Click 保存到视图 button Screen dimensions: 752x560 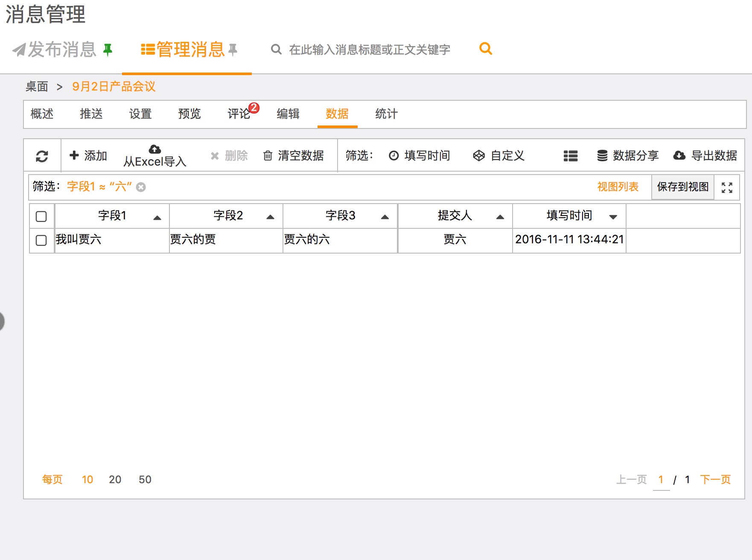pyautogui.click(x=683, y=187)
